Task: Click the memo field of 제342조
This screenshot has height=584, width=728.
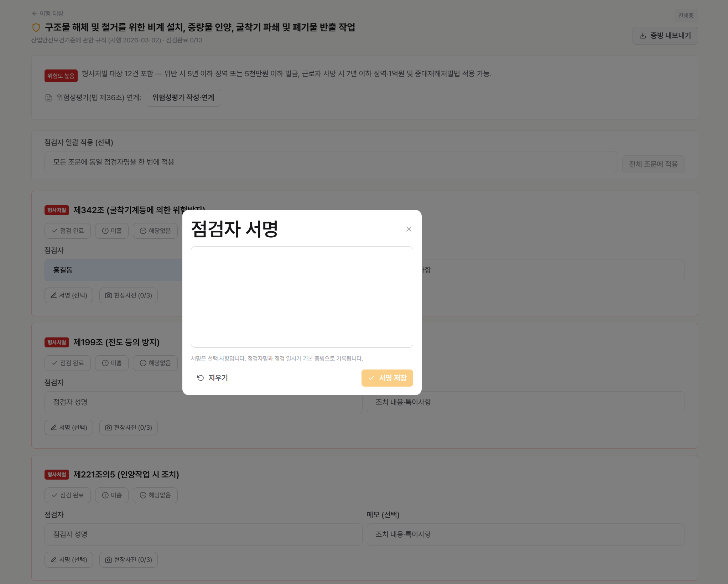Action: pos(553,270)
